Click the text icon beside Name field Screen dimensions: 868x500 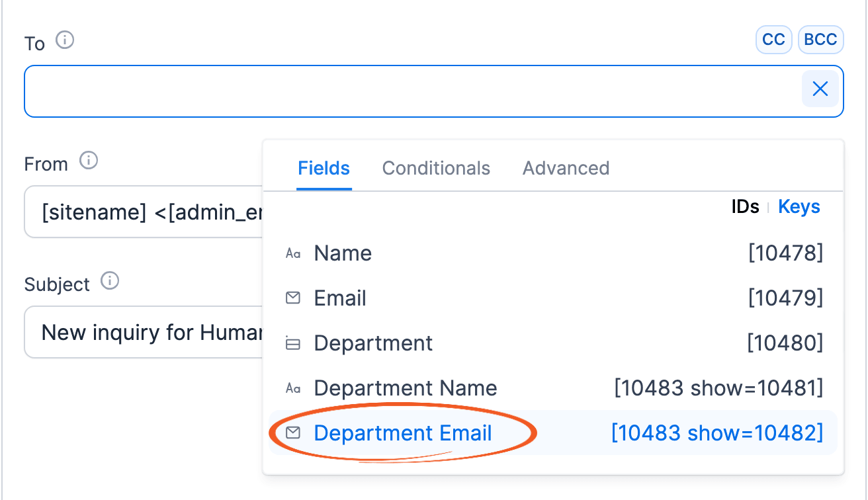[x=293, y=253]
